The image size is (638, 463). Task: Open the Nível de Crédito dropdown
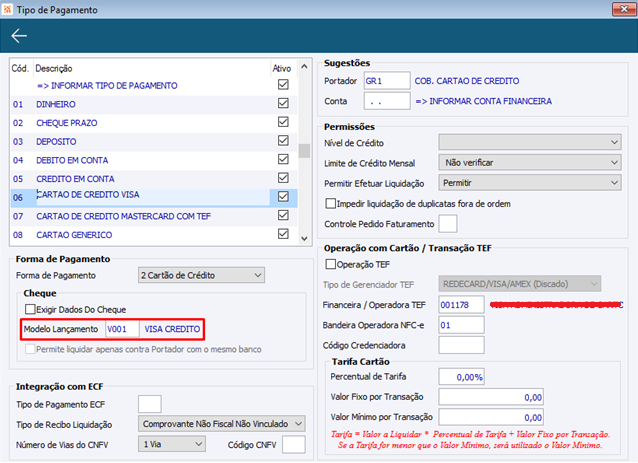[530, 142]
